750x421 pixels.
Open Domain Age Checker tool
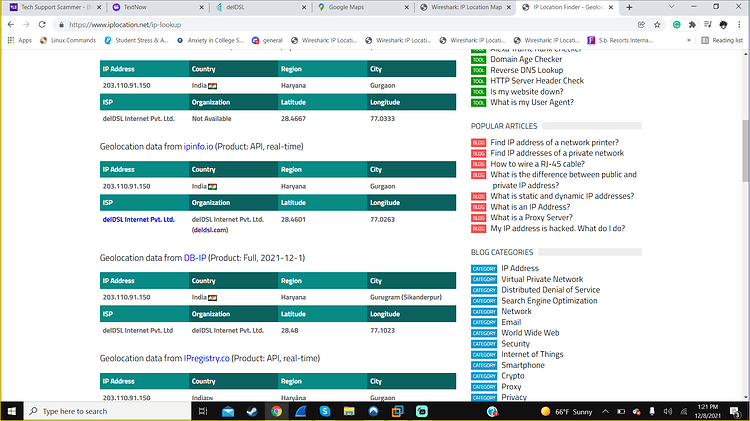click(526, 59)
